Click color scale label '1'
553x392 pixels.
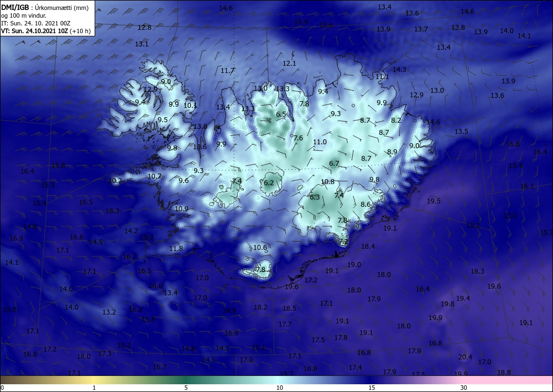[94, 388]
